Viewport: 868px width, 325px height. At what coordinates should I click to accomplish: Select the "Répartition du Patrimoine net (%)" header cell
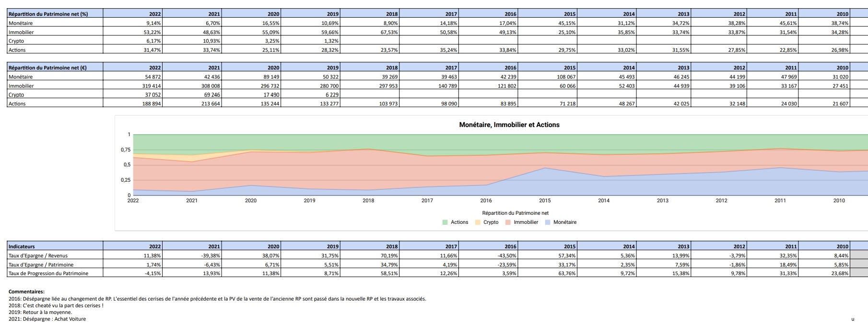(55, 14)
